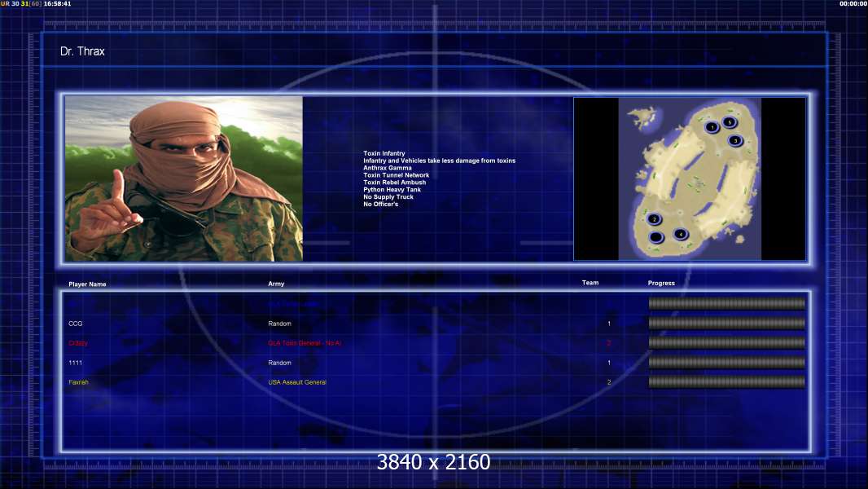Click Random army in 1111 row
Screen dimensions: 868x489
pos(279,363)
